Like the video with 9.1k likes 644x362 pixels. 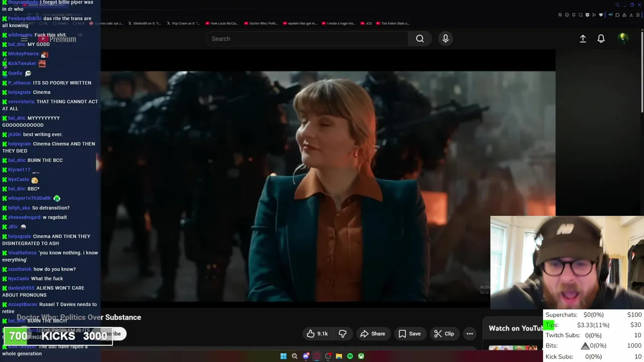pos(317,334)
